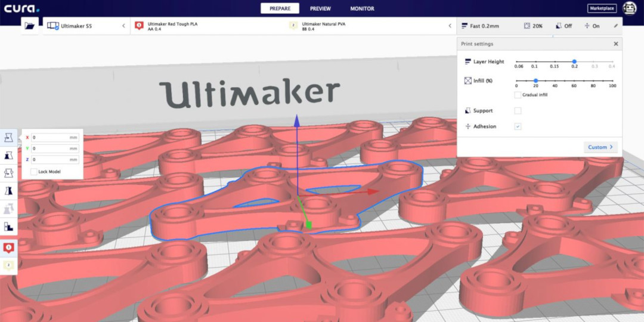Click the Adhesion icon in Print settings

[x=468, y=126]
